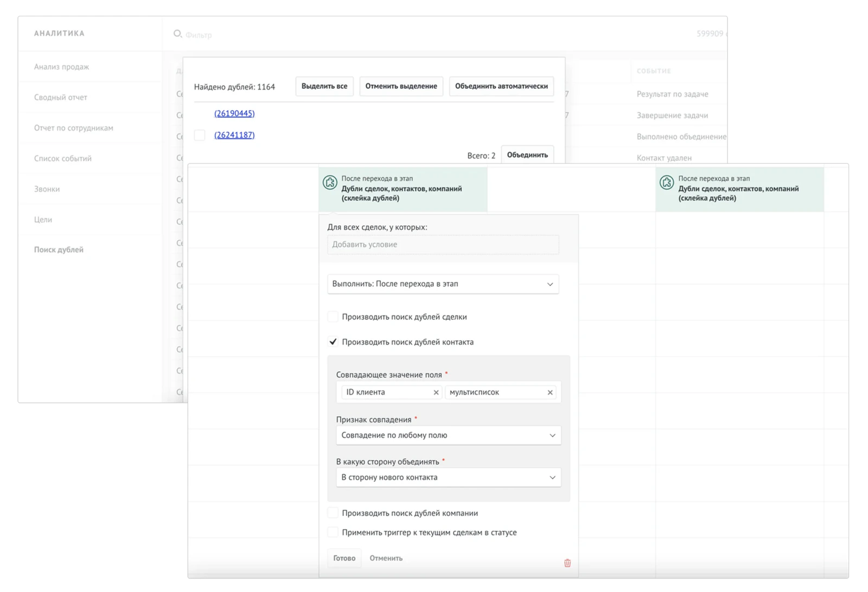Open duplicate link 26241187
This screenshot has height=592, width=868.
point(234,135)
